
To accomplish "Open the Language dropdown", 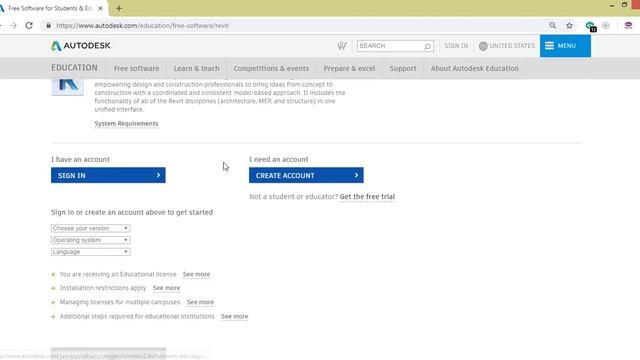I will (91, 252).
